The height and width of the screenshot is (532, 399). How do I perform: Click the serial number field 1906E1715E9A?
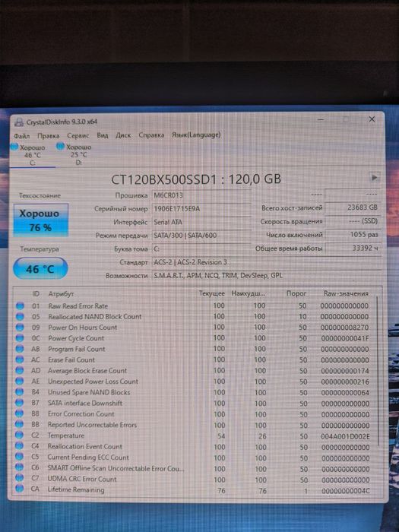(x=201, y=209)
